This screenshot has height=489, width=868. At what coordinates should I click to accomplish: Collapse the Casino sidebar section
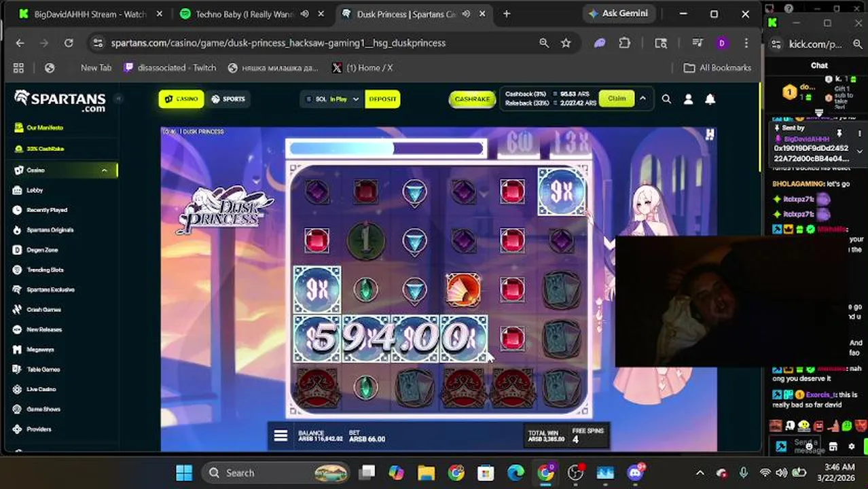point(104,170)
